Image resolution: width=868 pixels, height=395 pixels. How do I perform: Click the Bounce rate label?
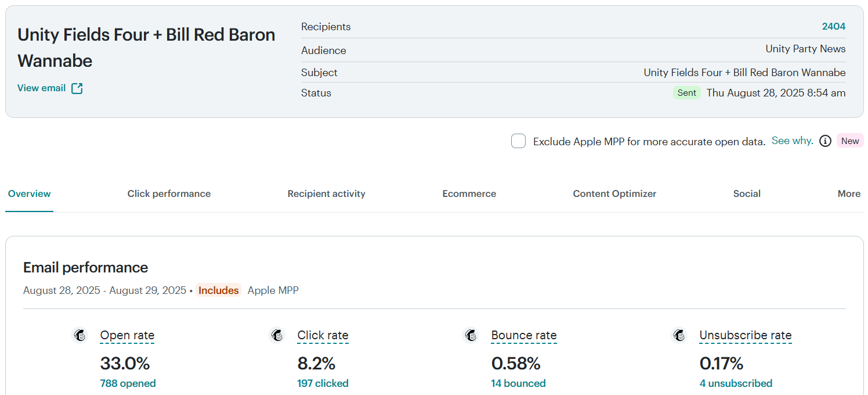click(524, 335)
